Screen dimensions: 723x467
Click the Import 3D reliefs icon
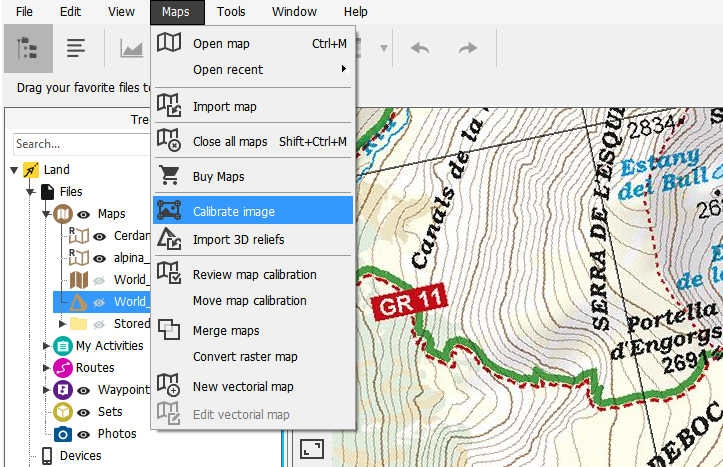169,238
